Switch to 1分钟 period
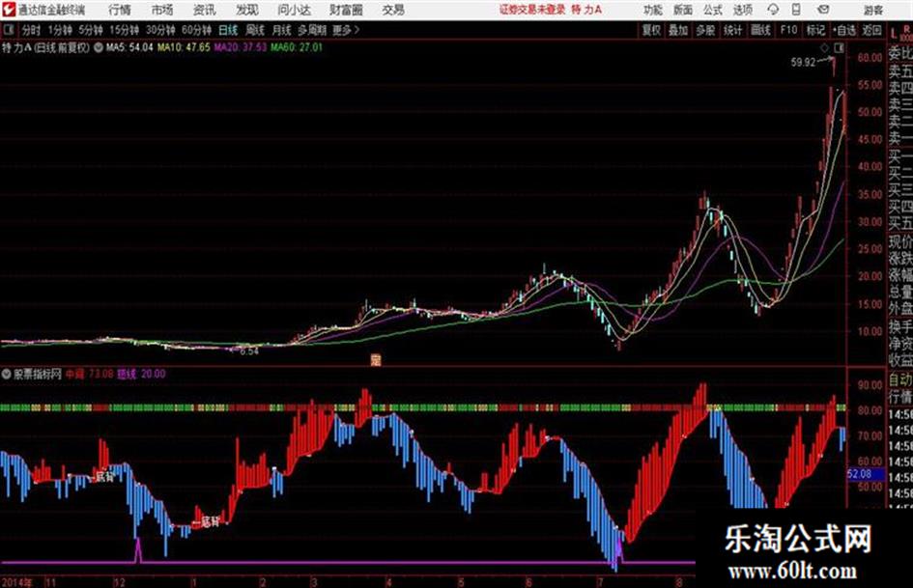This screenshot has height=588, width=913. click(x=59, y=30)
